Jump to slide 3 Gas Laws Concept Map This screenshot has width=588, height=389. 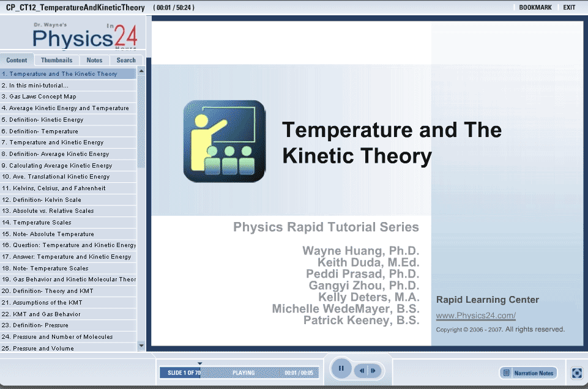(x=43, y=97)
